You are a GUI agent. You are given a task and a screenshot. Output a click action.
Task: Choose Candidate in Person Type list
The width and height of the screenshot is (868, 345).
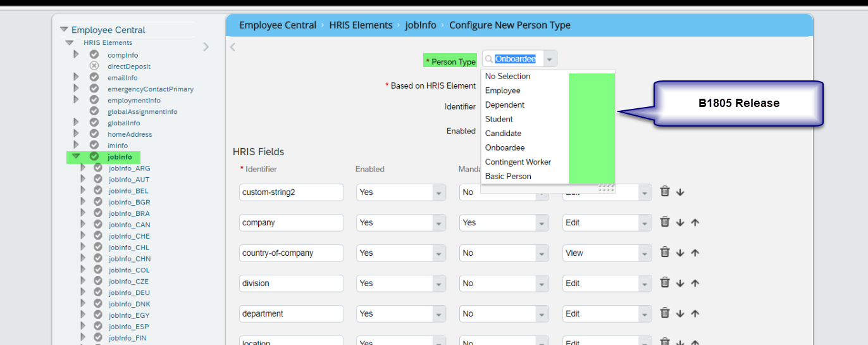[504, 133]
